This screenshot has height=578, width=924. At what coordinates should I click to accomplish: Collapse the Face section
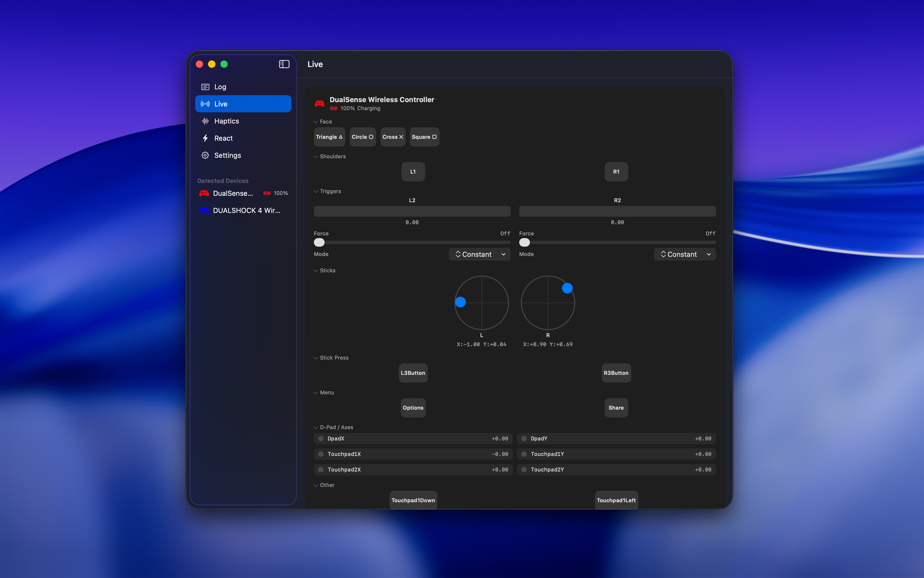tap(316, 122)
